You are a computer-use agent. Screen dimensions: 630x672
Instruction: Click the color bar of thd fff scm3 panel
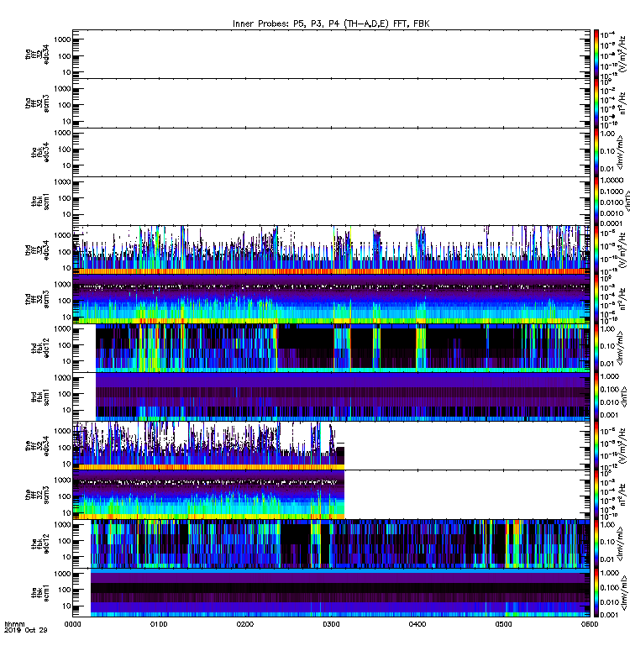(596, 299)
